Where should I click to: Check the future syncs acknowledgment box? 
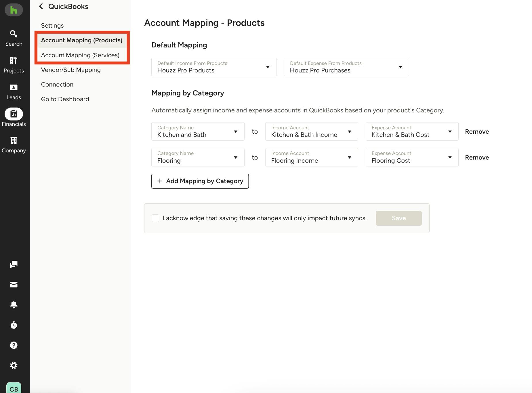155,218
